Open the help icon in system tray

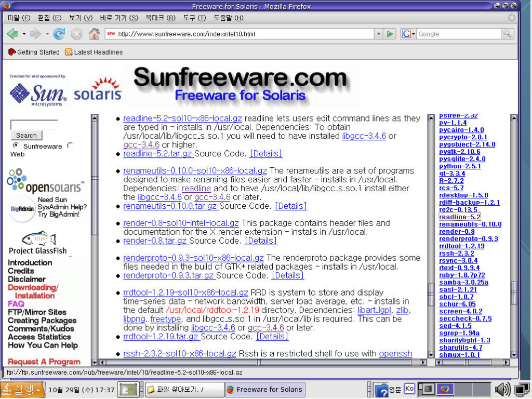(x=381, y=390)
